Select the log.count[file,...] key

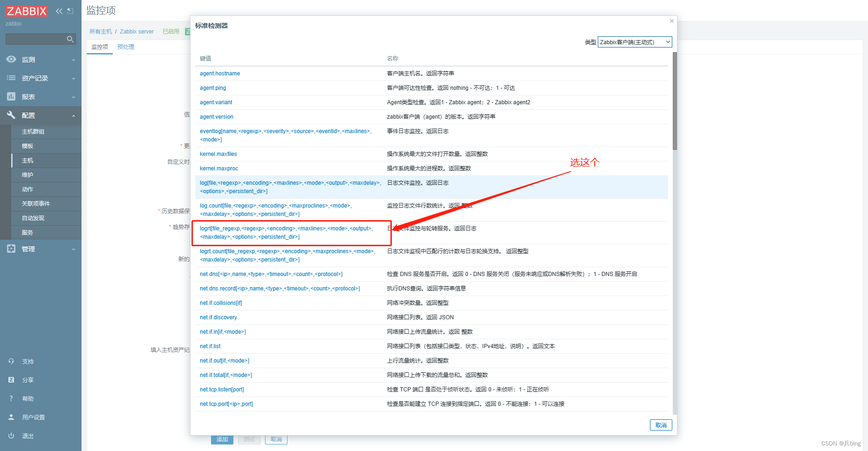[x=276, y=210]
